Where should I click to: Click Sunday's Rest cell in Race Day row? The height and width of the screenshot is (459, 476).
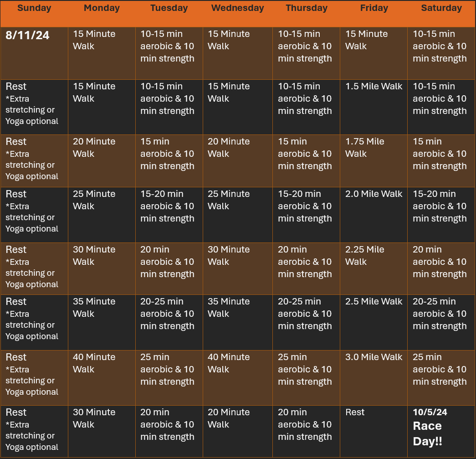tap(34, 431)
